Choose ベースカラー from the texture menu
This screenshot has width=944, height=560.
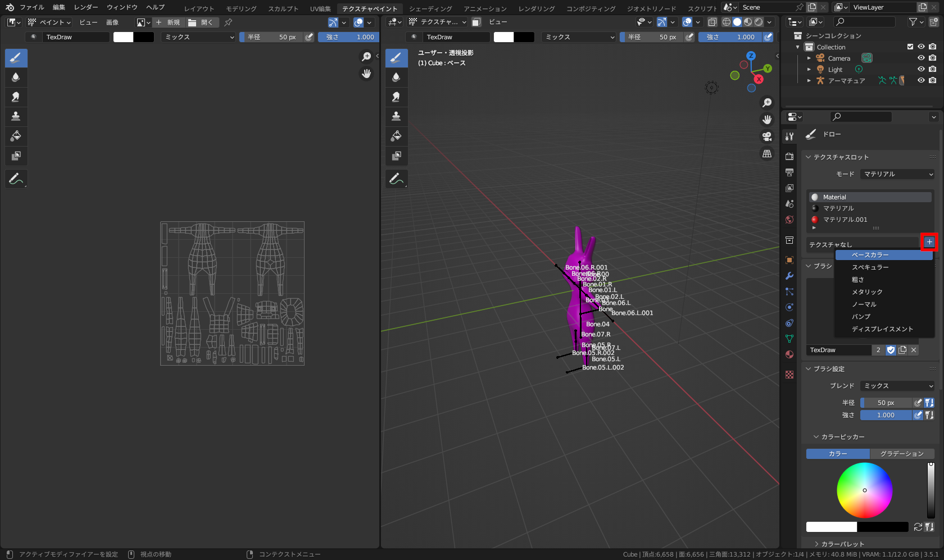870,255
